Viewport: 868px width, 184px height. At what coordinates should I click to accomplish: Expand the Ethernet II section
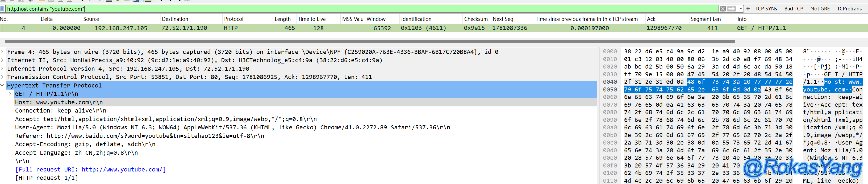click(x=2, y=61)
